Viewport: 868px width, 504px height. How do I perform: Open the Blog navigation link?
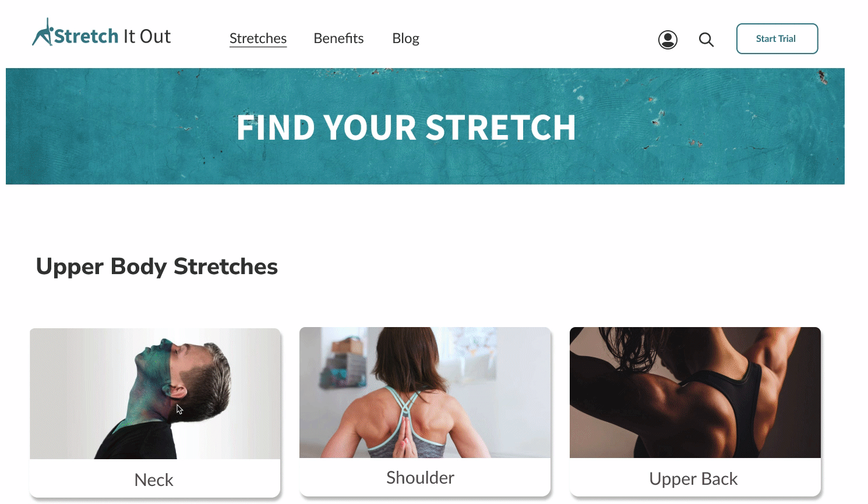coord(405,38)
